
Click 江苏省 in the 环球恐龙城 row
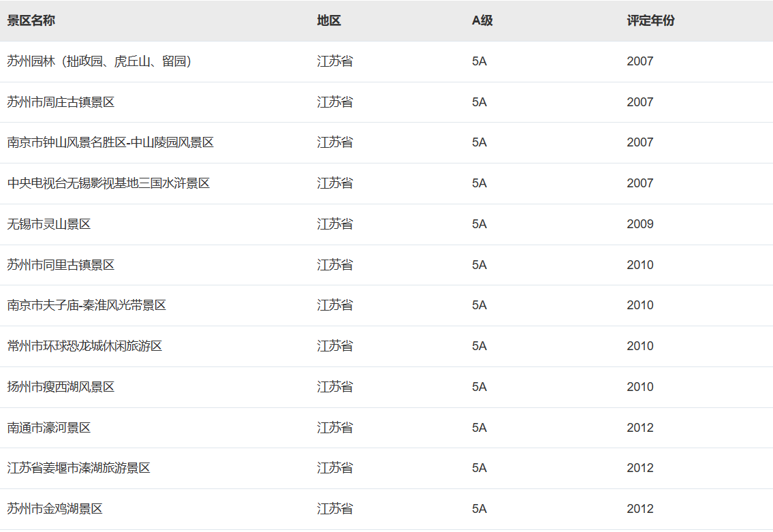coord(335,346)
